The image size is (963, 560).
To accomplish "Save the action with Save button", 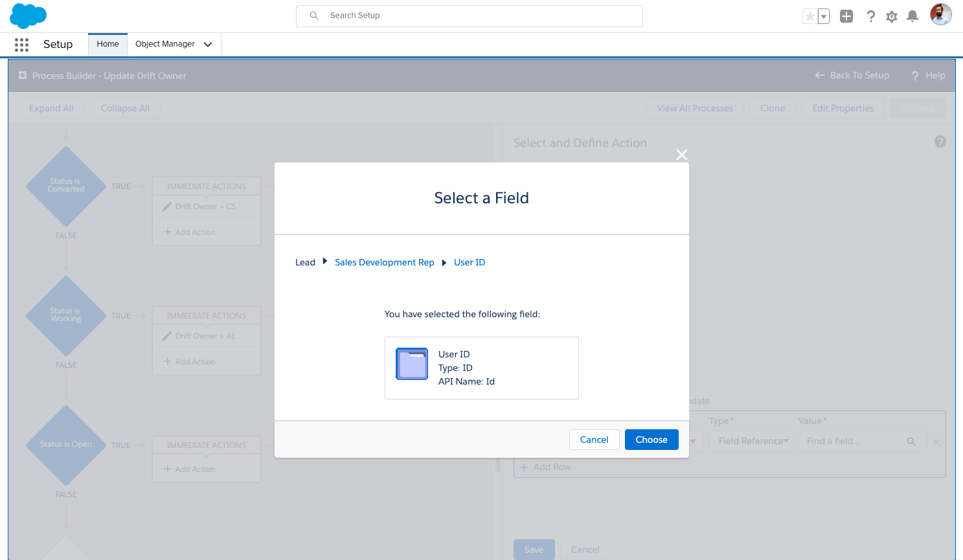I will pyautogui.click(x=534, y=550).
